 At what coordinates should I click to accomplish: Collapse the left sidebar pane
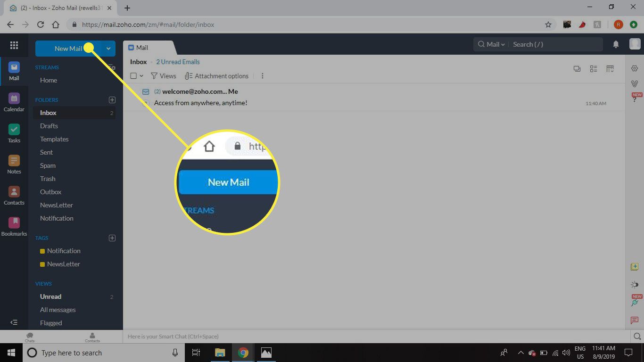(x=14, y=322)
